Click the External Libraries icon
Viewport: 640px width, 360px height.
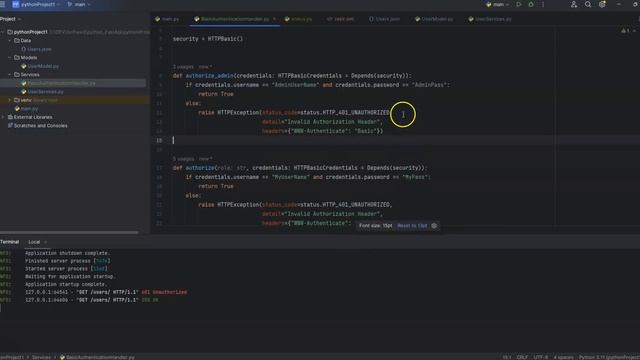click(x=10, y=117)
